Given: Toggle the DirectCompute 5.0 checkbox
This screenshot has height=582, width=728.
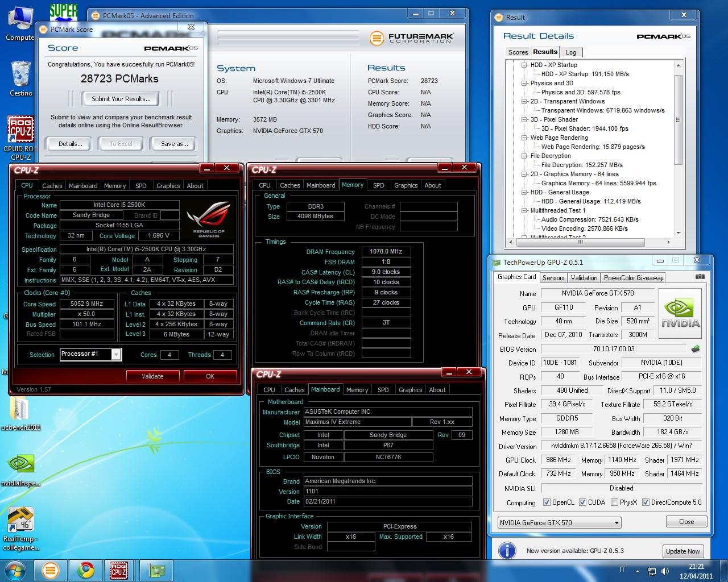Looking at the screenshot, I should [646, 502].
